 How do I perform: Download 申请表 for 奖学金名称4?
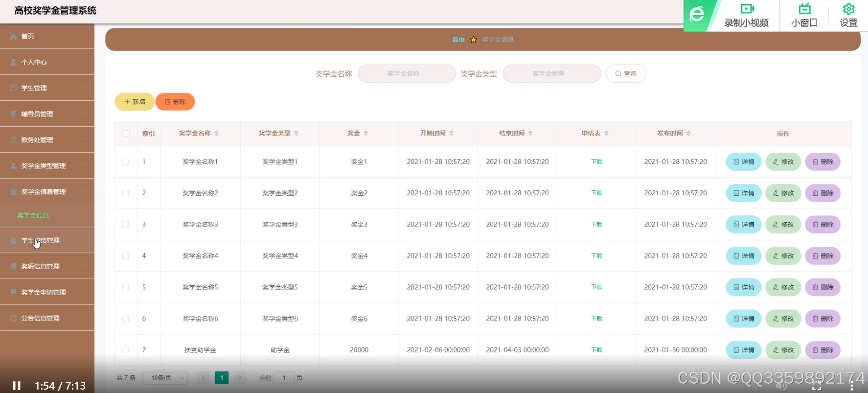pyautogui.click(x=596, y=256)
